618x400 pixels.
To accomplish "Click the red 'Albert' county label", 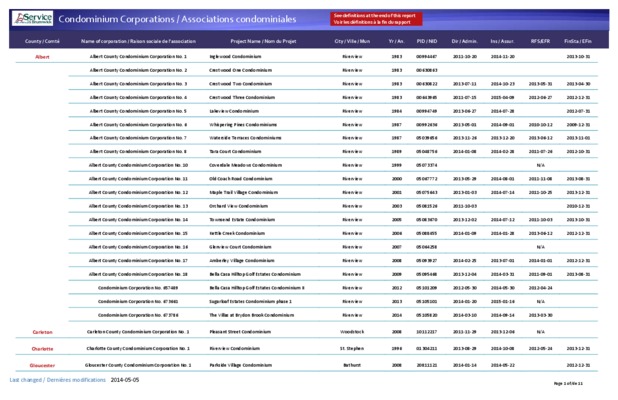I will (x=42, y=57).
